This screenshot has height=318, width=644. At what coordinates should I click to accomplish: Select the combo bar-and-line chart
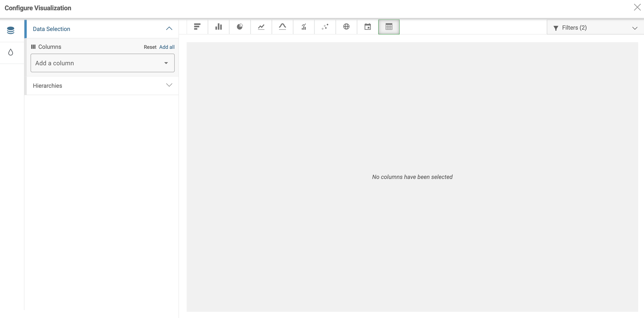coord(304,27)
